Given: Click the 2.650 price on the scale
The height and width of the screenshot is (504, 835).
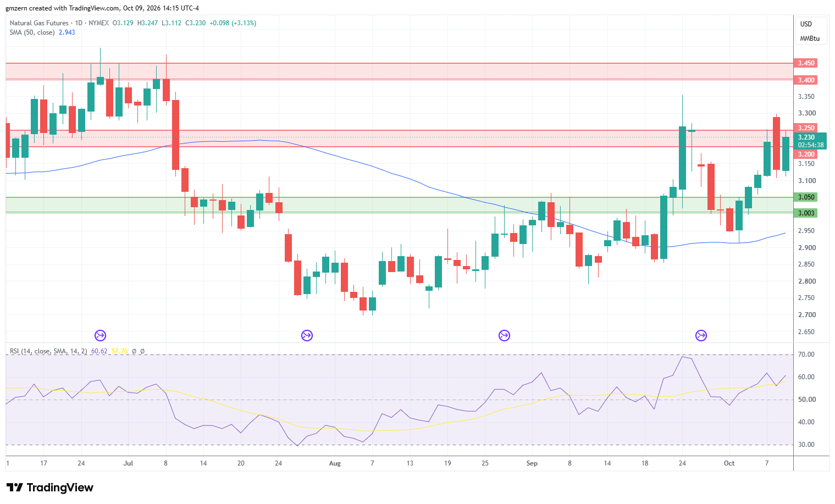Looking at the screenshot, I should [806, 332].
